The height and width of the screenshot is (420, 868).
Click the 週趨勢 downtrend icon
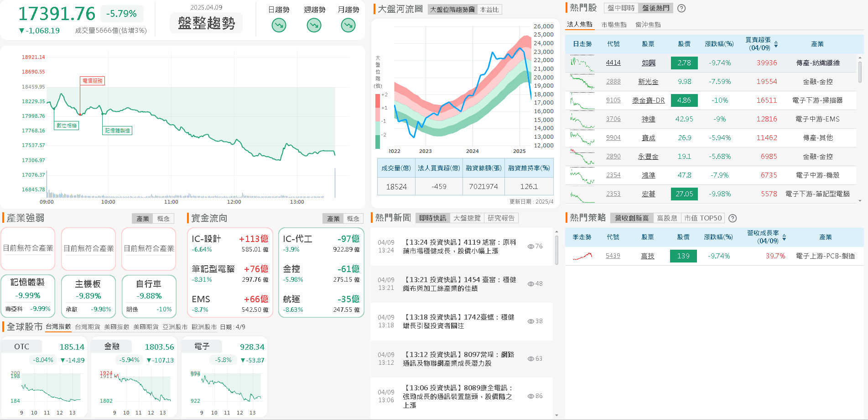pyautogui.click(x=314, y=25)
